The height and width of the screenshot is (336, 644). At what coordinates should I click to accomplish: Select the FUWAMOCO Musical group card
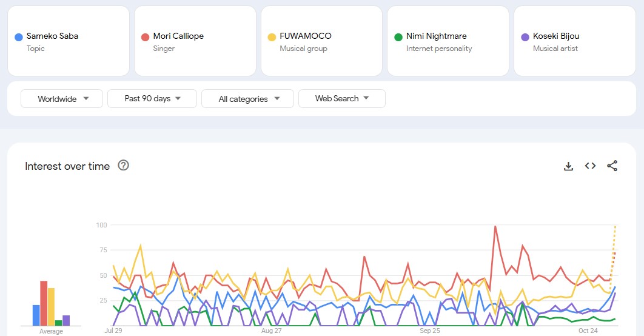pyautogui.click(x=321, y=41)
